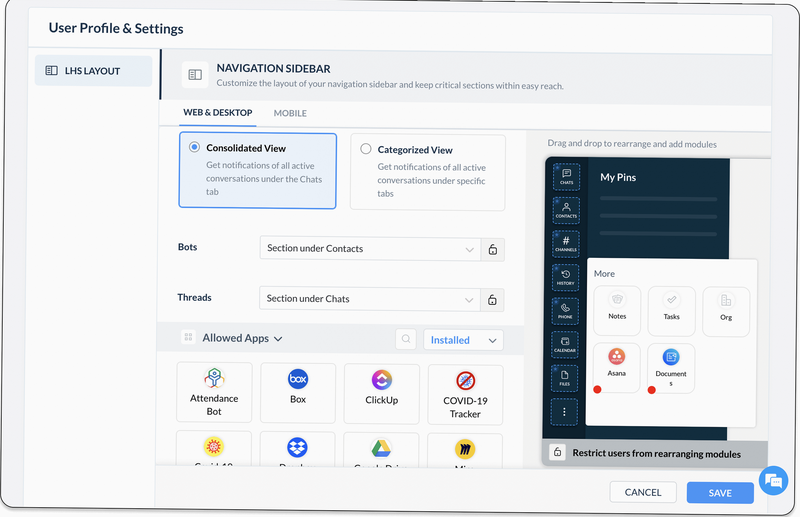This screenshot has height=517, width=800.
Task: Click the Drag and drop to rearrange text
Action: coord(632,144)
